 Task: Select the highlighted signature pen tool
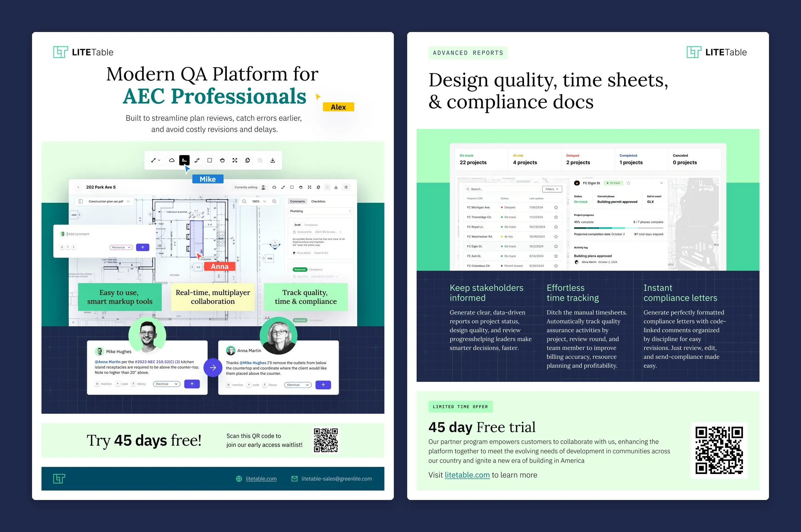coord(184,160)
